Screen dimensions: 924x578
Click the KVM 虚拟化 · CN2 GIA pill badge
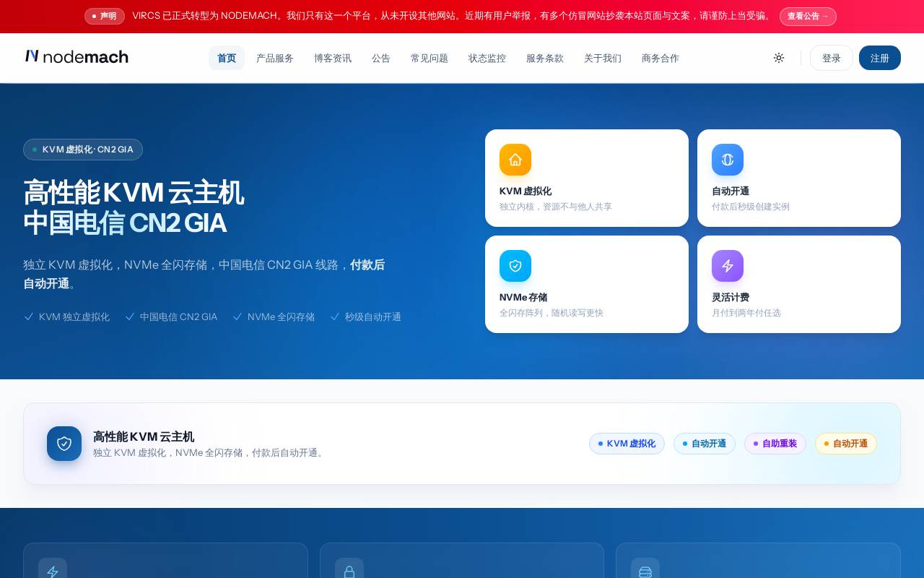point(83,150)
